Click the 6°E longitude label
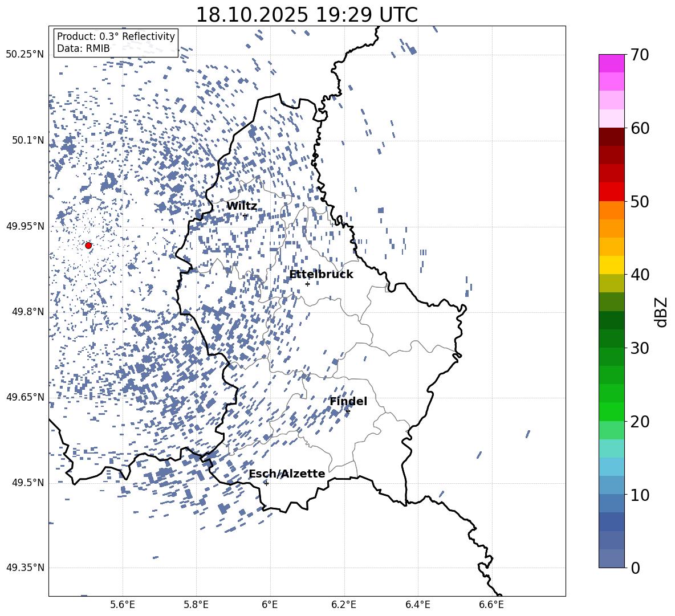Image resolution: width=675 pixels, height=616 pixels. tap(270, 605)
